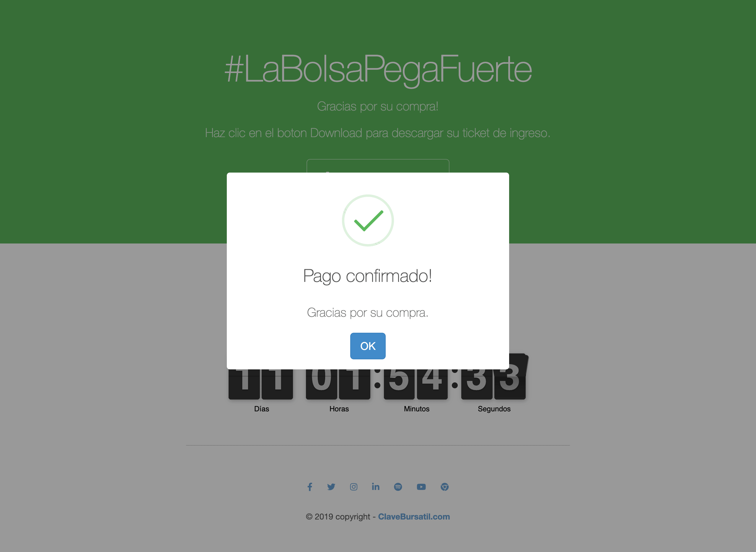The width and height of the screenshot is (756, 552).
Task: Open the Facebook social icon
Action: tap(309, 487)
